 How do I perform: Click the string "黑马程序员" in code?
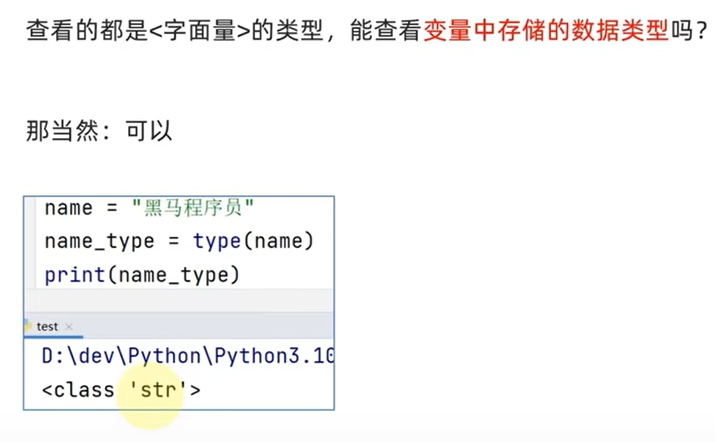(192, 208)
